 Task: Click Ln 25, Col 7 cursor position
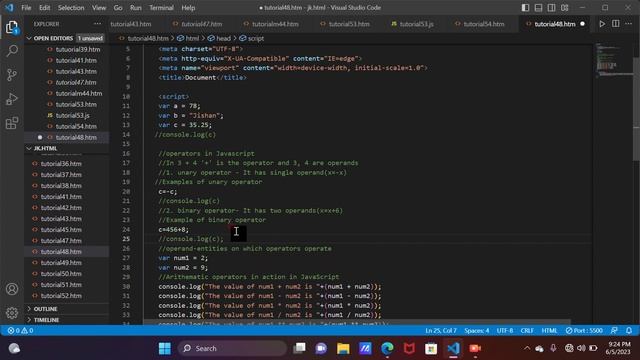(441, 331)
